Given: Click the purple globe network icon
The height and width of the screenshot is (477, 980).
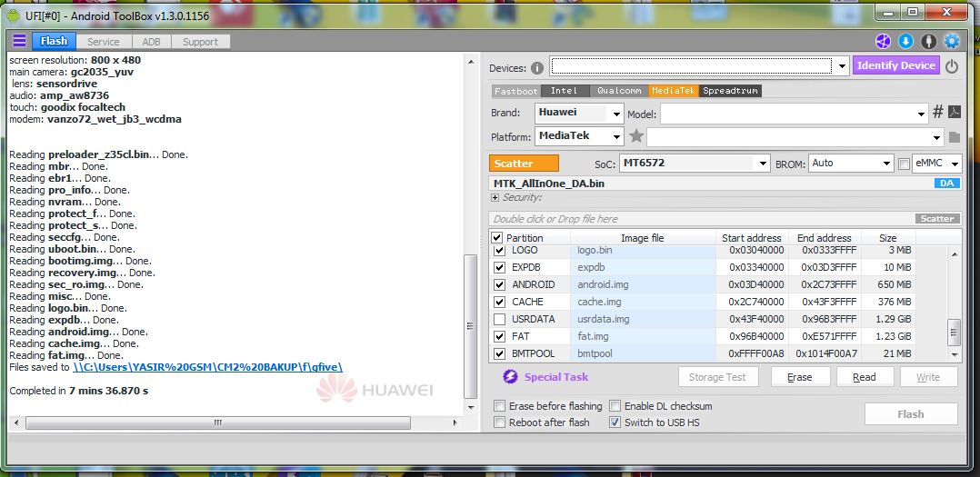Looking at the screenshot, I should (x=883, y=41).
